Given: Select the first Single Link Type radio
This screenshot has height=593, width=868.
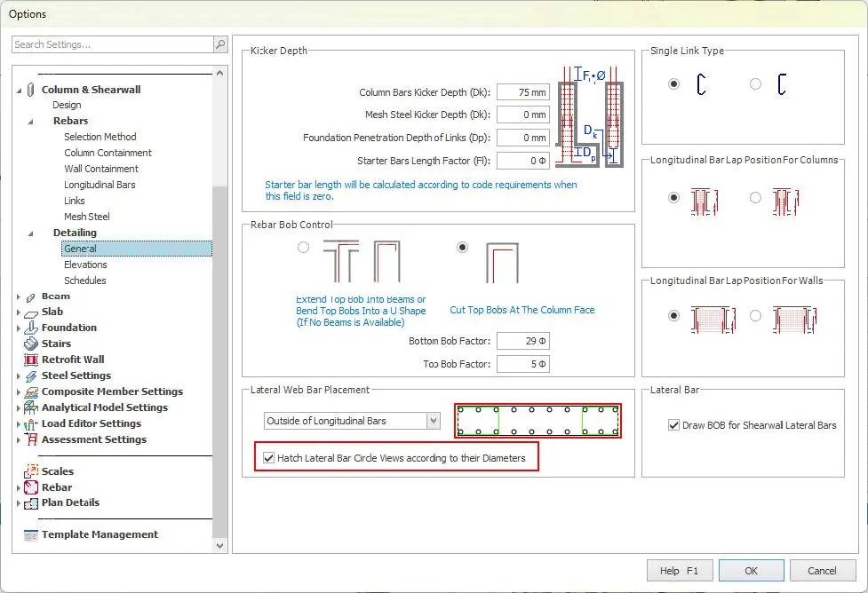Looking at the screenshot, I should (x=673, y=84).
